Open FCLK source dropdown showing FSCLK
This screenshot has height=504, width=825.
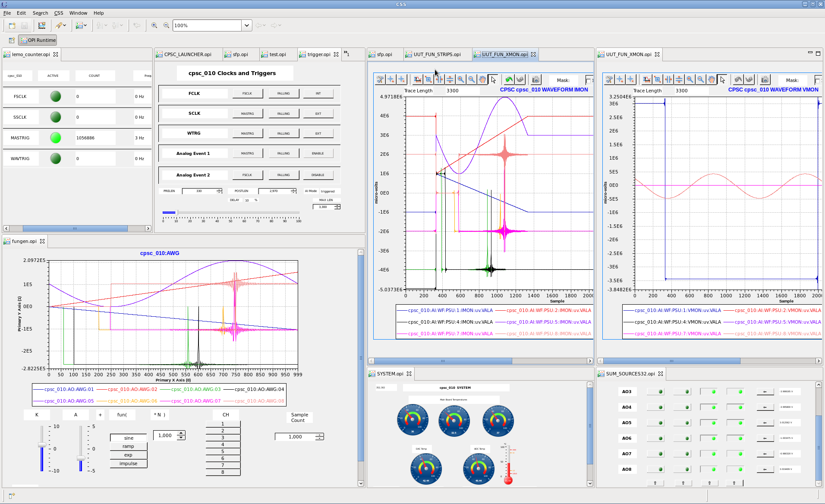coord(247,94)
